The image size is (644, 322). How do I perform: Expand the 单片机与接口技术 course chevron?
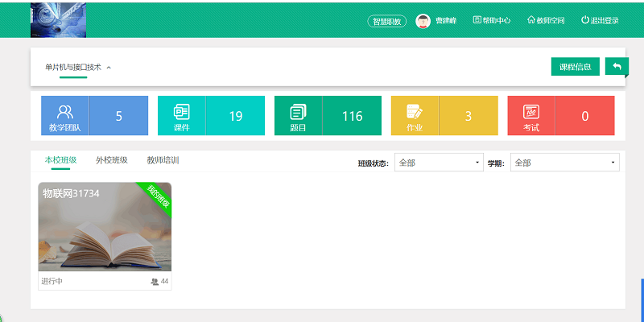tap(109, 68)
